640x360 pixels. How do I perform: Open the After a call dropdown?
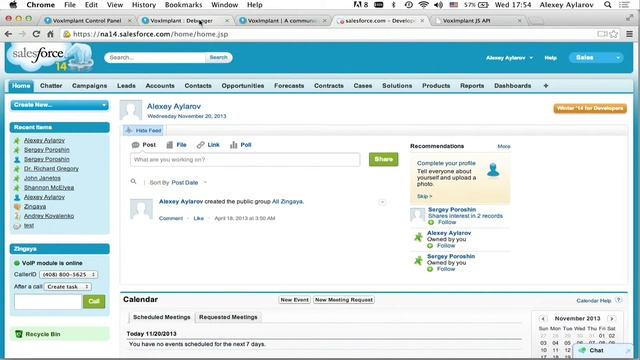68,287
